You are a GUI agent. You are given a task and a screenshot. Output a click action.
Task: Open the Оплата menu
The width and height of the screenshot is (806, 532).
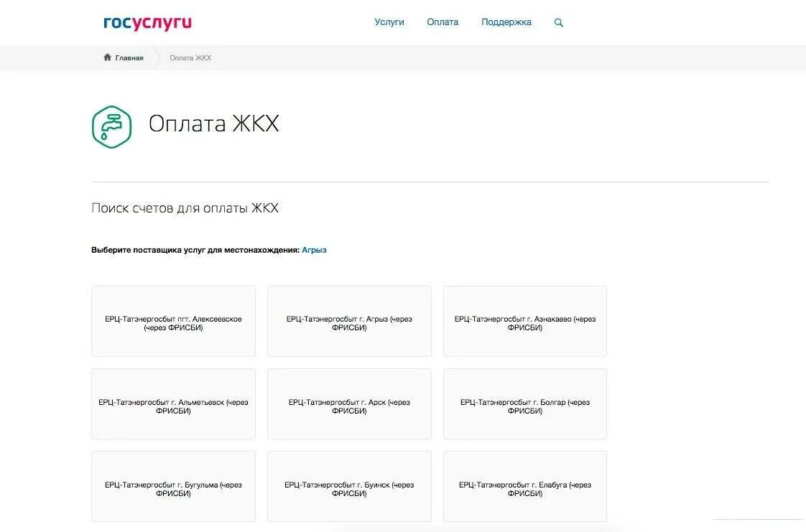pyautogui.click(x=443, y=22)
